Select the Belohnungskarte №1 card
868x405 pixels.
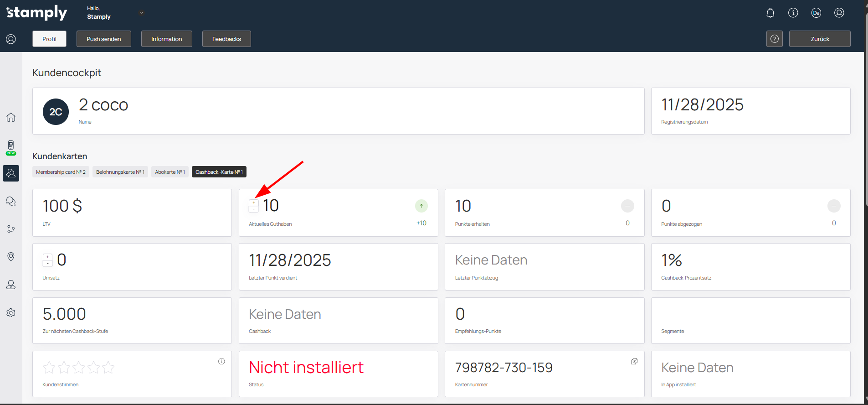pos(120,172)
